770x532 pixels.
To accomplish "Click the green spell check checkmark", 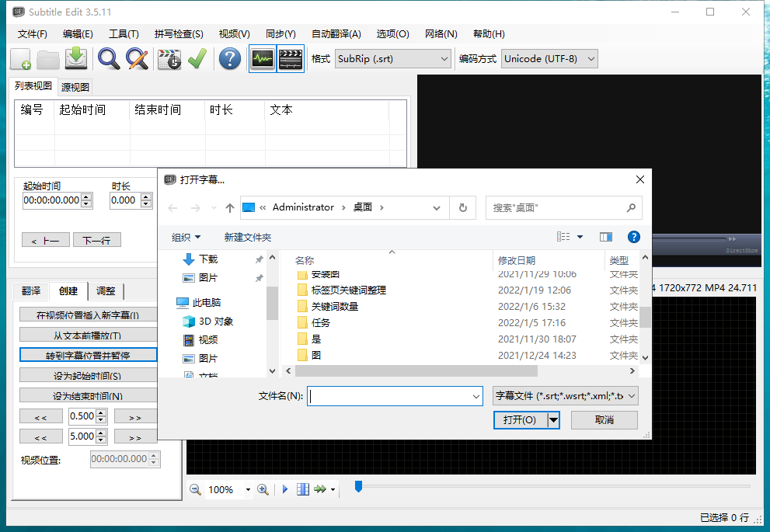I will pos(197,58).
